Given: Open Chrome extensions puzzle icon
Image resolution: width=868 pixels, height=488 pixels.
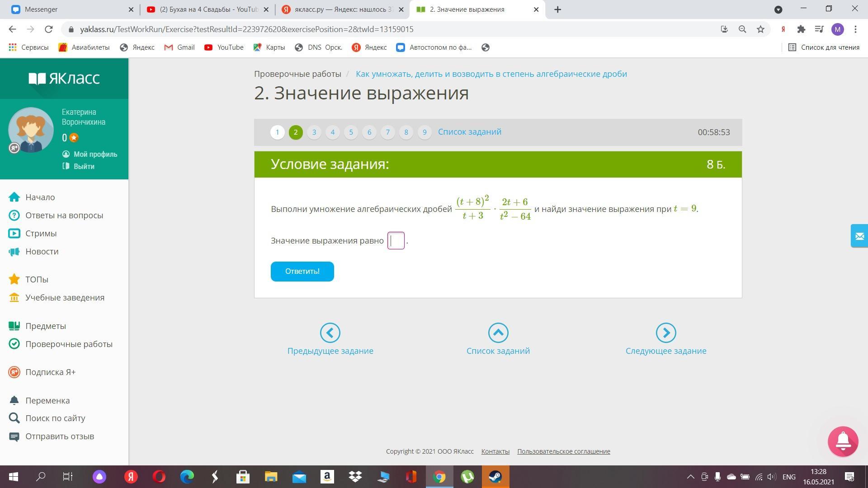Looking at the screenshot, I should click(801, 29).
